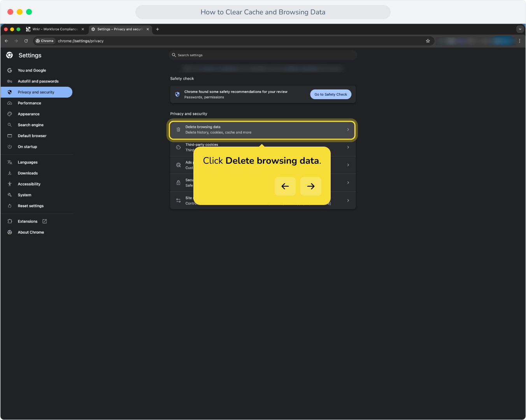
Task: Click Go to Safety Check button
Action: 331,94
